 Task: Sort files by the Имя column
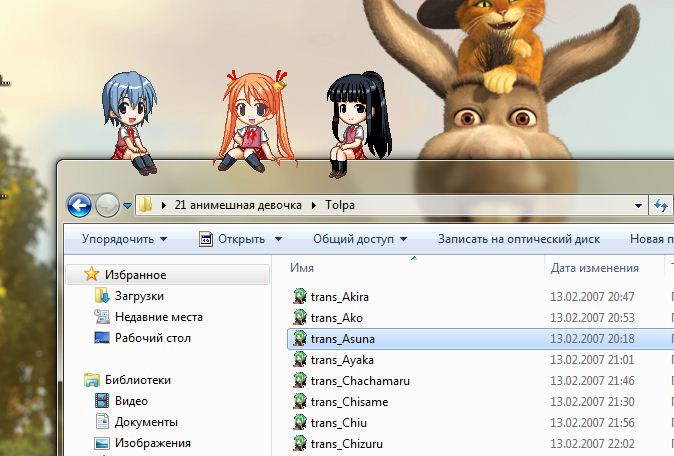(x=302, y=268)
